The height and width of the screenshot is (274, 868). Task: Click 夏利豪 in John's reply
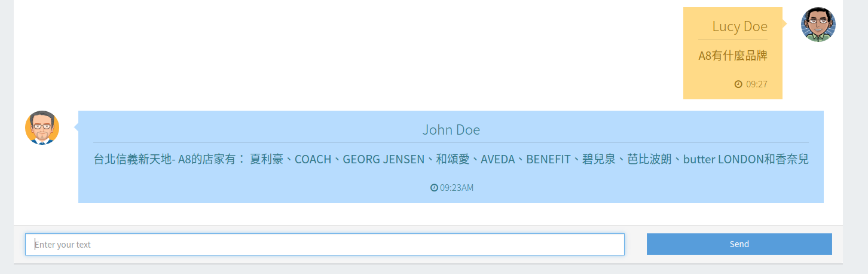pyautogui.click(x=266, y=160)
